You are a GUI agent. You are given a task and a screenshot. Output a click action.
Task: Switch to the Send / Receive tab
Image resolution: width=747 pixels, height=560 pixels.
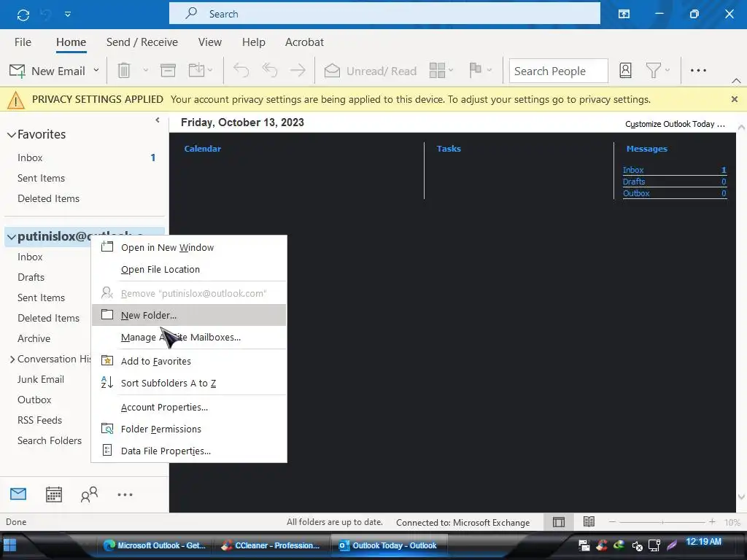tap(142, 42)
